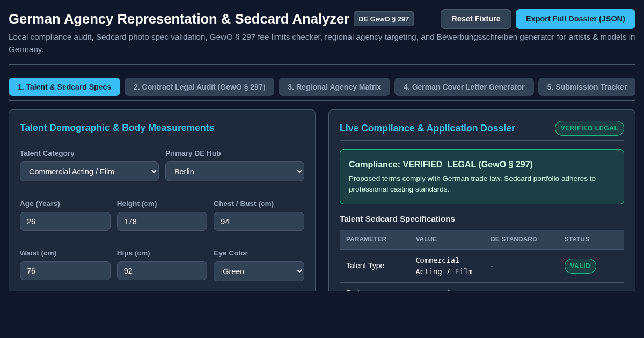Click the 'Talent Demographic & Body Measurements' heading
The image size is (644, 338).
point(117,128)
